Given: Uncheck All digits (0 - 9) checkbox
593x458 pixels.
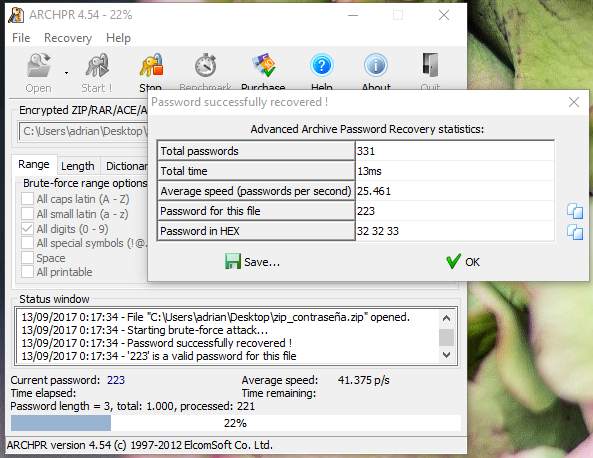Looking at the screenshot, I should (x=28, y=229).
